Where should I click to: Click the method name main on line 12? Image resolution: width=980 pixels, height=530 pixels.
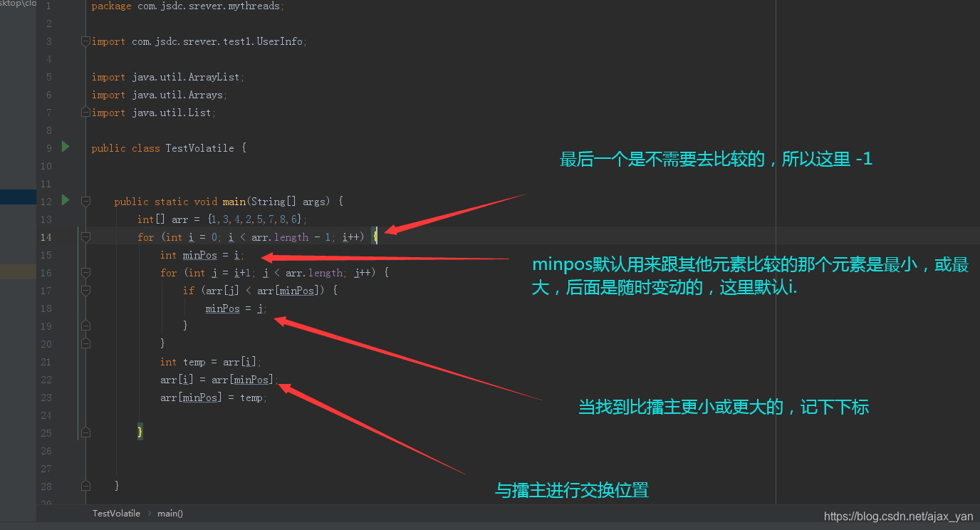point(234,202)
